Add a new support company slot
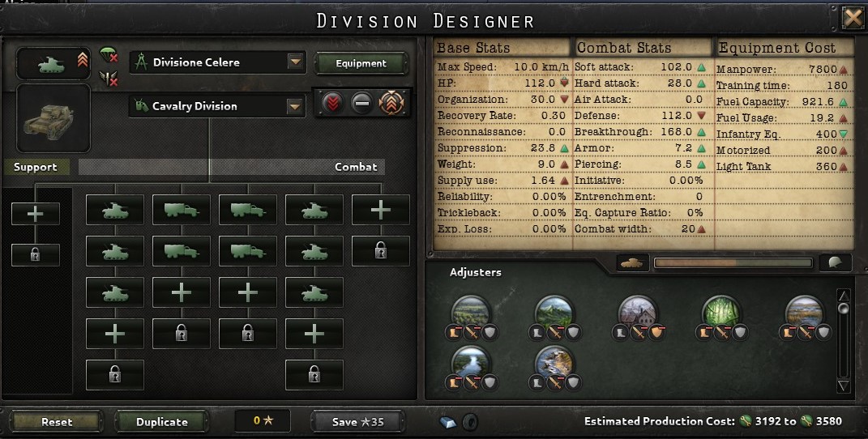Viewport: 868px width, 439px height. tap(36, 214)
